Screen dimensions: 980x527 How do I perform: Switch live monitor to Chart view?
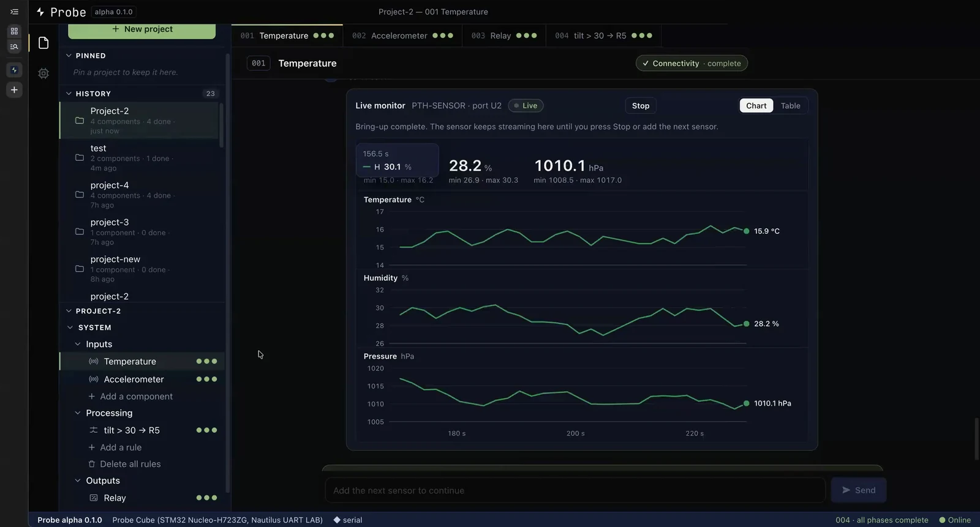click(756, 106)
